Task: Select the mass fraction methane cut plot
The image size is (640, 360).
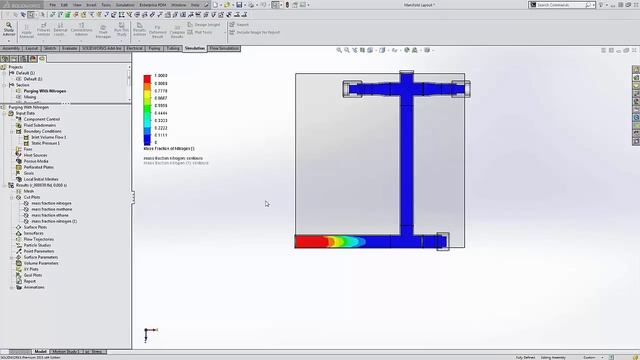Action: point(51,209)
